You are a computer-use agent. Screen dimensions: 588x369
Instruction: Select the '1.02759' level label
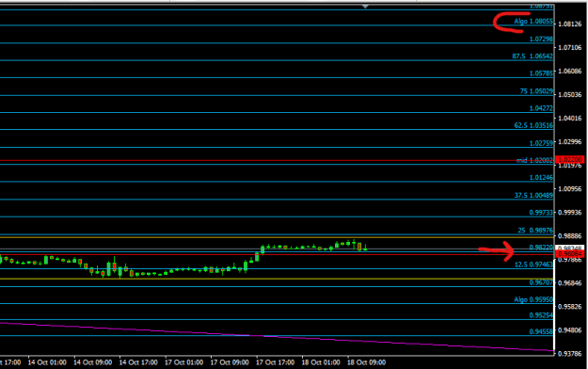pyautogui.click(x=541, y=143)
